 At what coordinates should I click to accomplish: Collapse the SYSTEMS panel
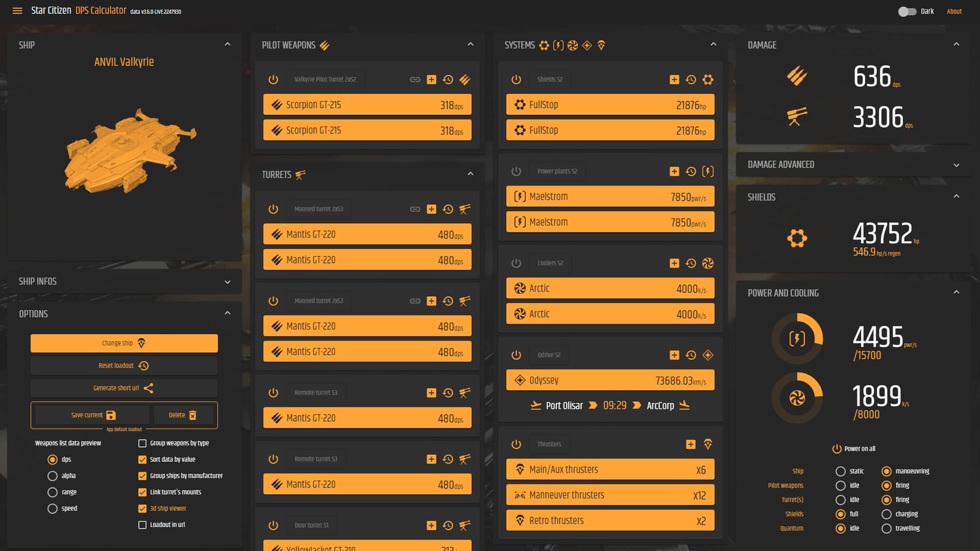[x=713, y=44]
